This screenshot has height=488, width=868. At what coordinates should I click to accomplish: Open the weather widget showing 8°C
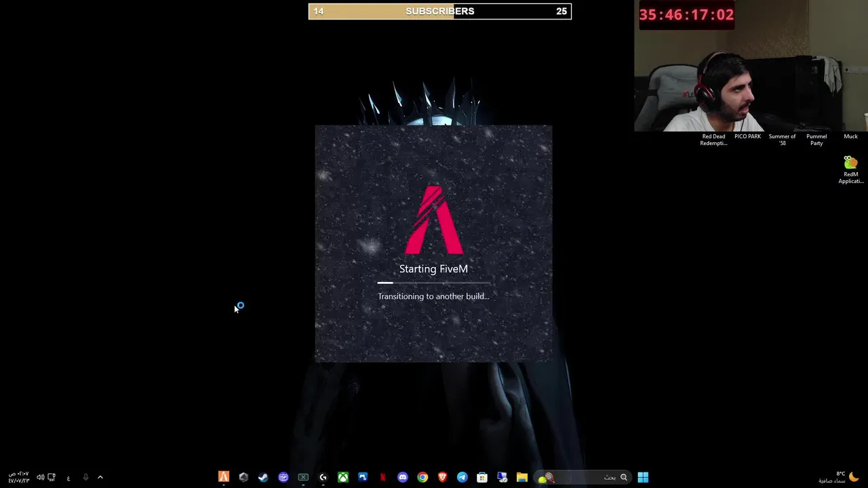pyautogui.click(x=838, y=477)
